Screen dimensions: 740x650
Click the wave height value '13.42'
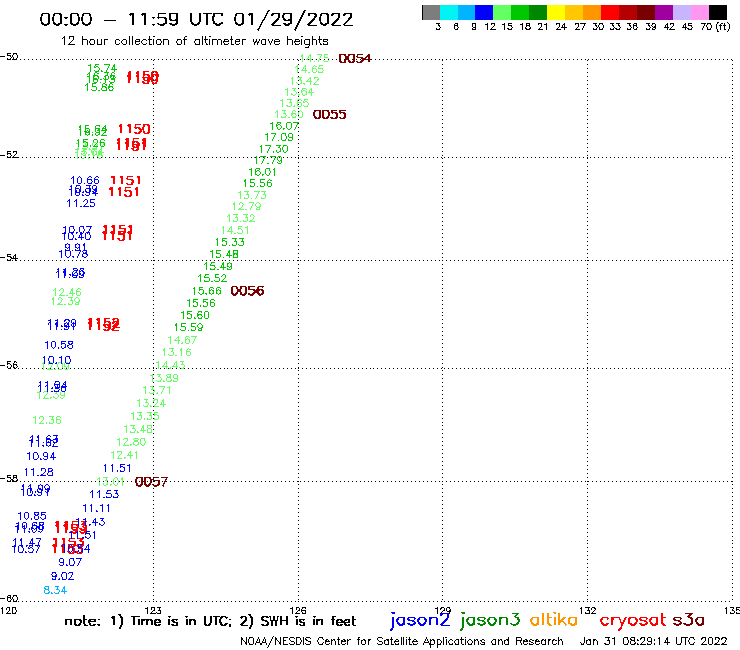click(x=305, y=81)
